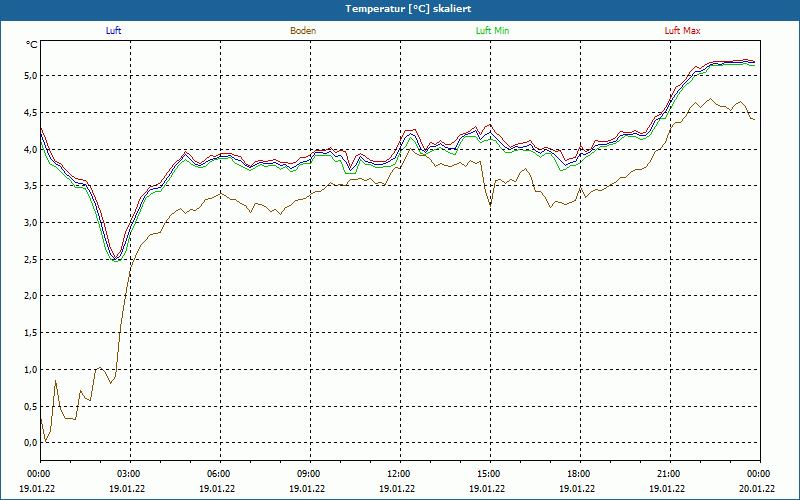Click the 09:00 time axis label
This screenshot has width=800, height=500.
310,474
